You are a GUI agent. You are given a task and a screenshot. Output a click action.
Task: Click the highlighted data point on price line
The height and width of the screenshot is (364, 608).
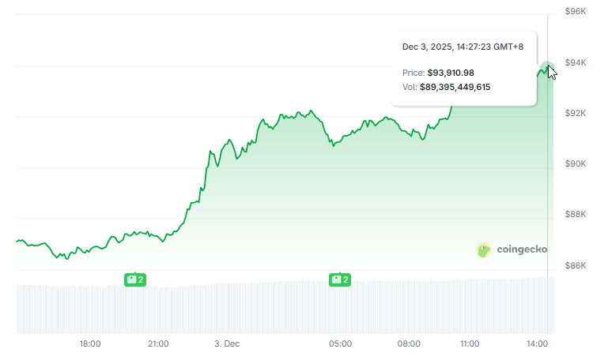[x=547, y=68]
